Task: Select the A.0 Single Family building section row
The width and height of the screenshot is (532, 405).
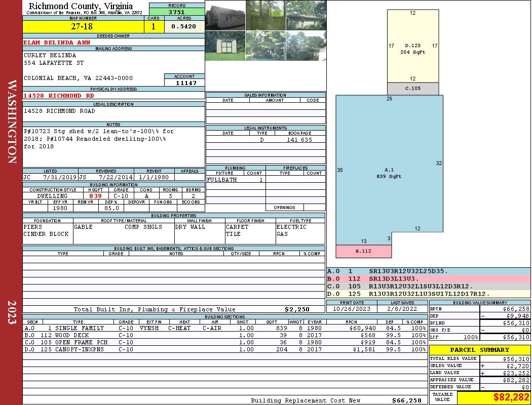Action: [x=172, y=328]
